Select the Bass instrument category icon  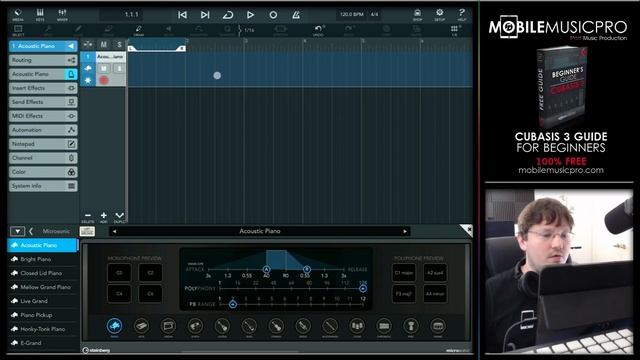(x=249, y=327)
